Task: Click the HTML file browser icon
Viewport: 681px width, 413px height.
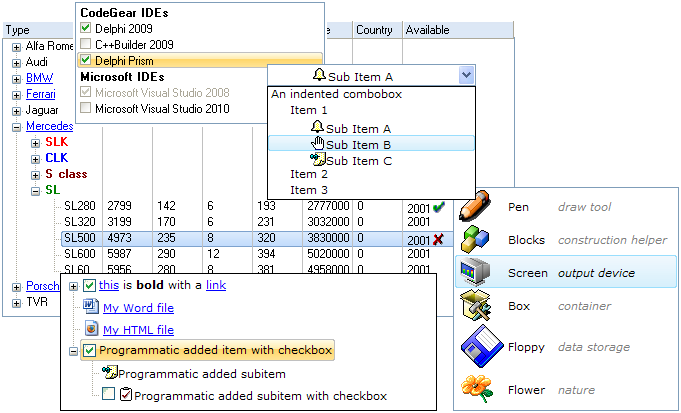Action: (x=91, y=328)
